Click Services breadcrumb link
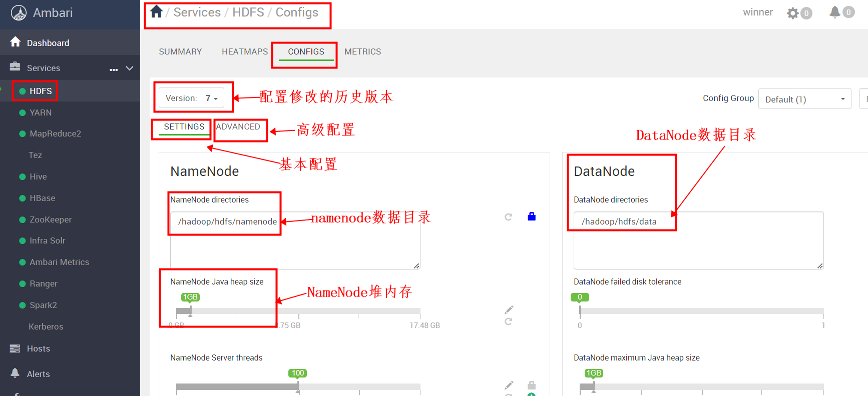 (197, 12)
